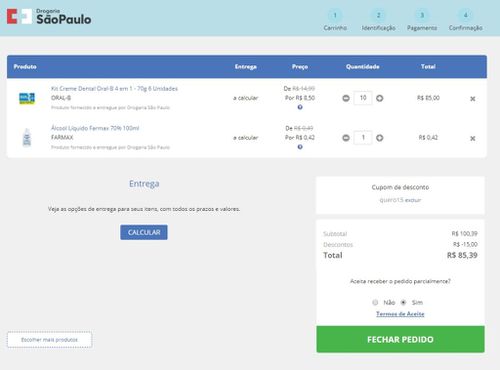
Task: Open Farmax alcohol bottle thumbnail
Action: pos(27,138)
